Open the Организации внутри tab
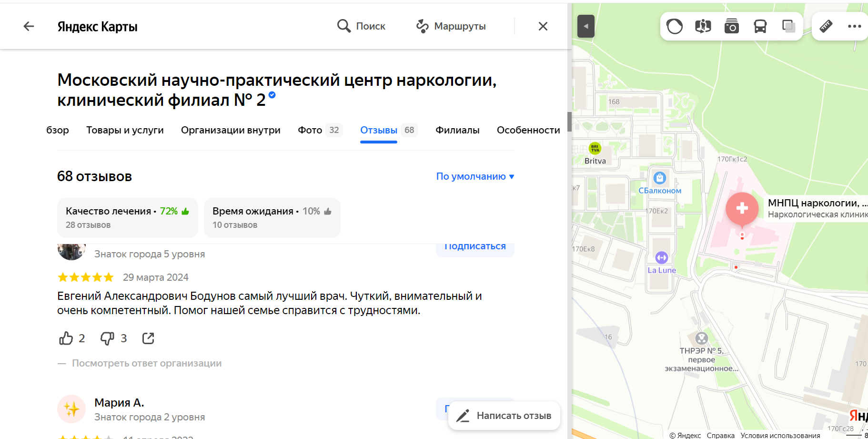Image resolution: width=868 pixels, height=439 pixels. coord(231,130)
